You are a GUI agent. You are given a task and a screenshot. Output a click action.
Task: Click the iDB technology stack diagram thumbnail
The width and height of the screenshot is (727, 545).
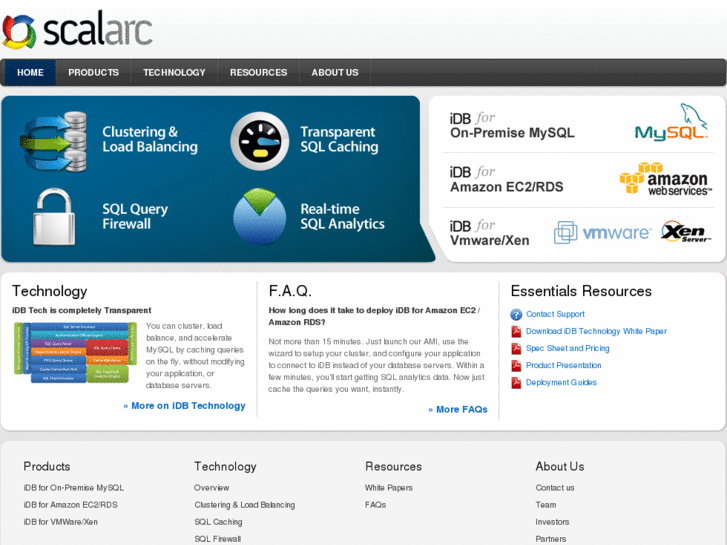coord(75,353)
